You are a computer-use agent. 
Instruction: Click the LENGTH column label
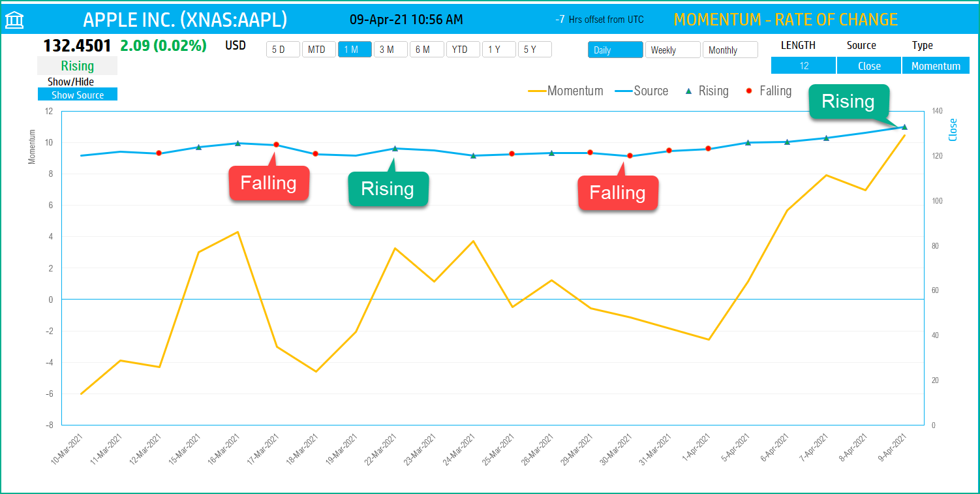coord(798,46)
